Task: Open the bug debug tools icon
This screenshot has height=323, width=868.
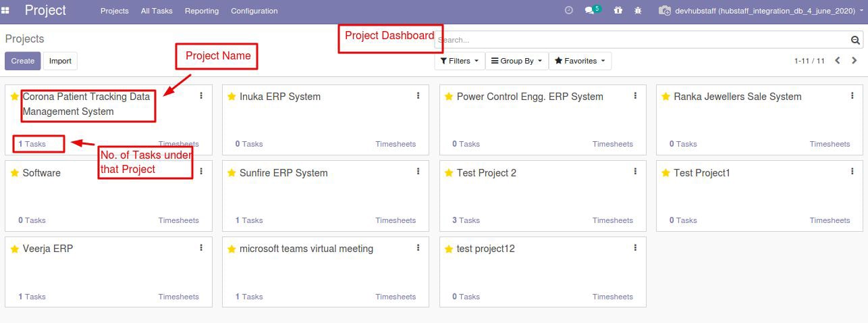Action: [638, 11]
